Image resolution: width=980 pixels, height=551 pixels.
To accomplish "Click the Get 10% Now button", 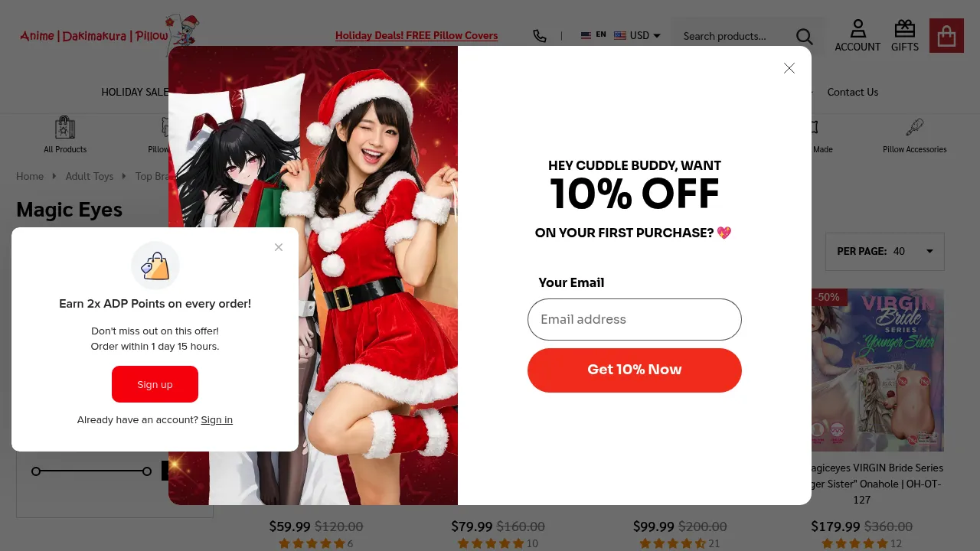I will [x=634, y=370].
